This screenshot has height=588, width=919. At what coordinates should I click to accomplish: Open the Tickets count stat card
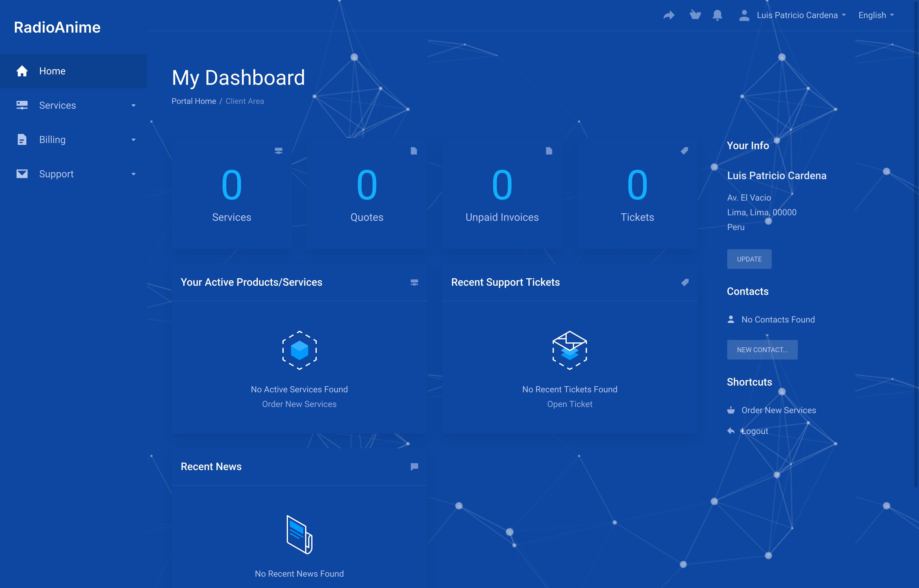637,194
